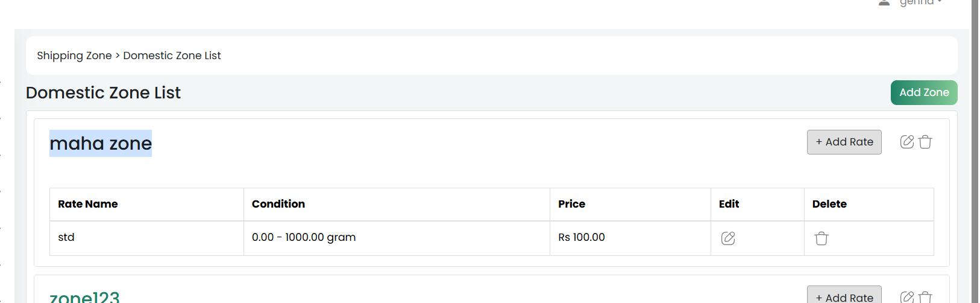The image size is (980, 303).
Task: Edit the zone123 entry
Action: tap(907, 297)
